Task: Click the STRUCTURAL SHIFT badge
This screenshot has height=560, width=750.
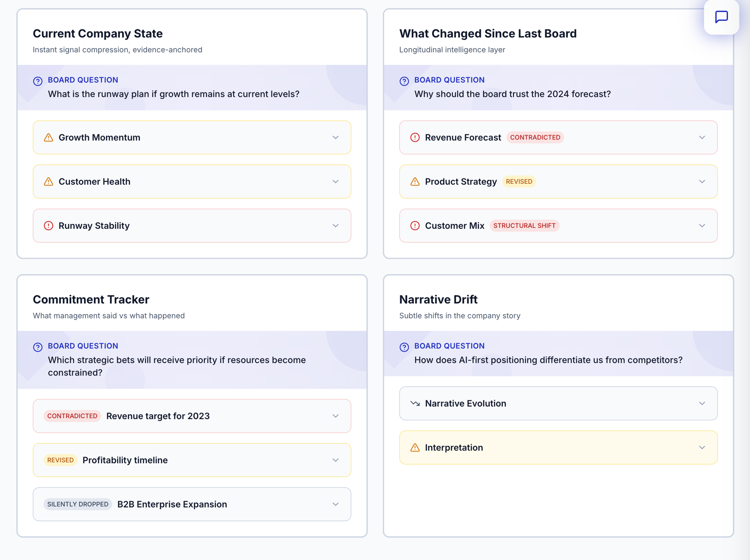Action: point(524,226)
